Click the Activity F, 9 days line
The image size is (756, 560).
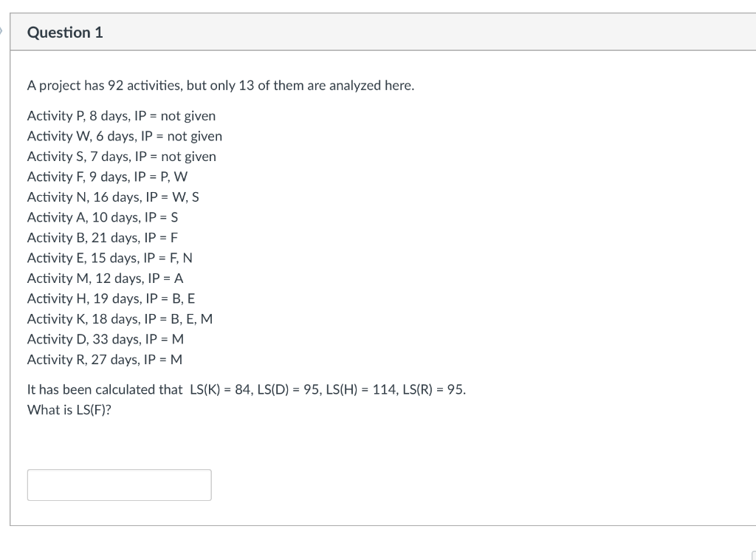pyautogui.click(x=107, y=177)
